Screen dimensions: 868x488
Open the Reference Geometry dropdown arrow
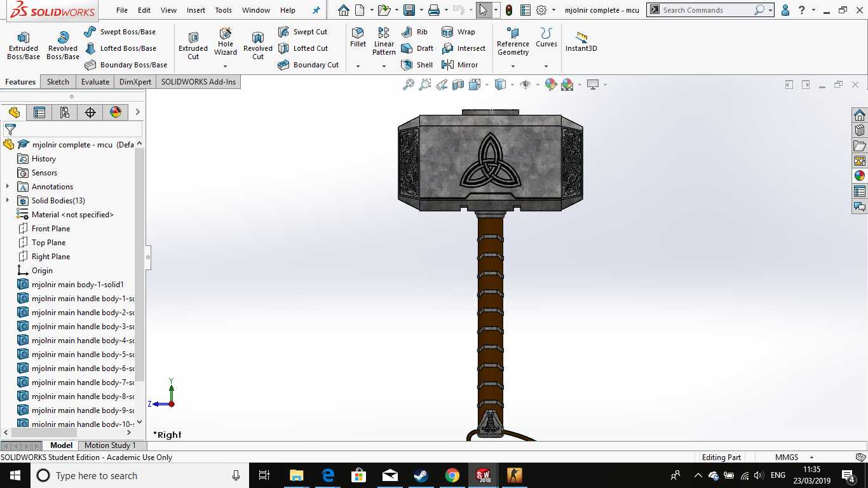tap(513, 66)
